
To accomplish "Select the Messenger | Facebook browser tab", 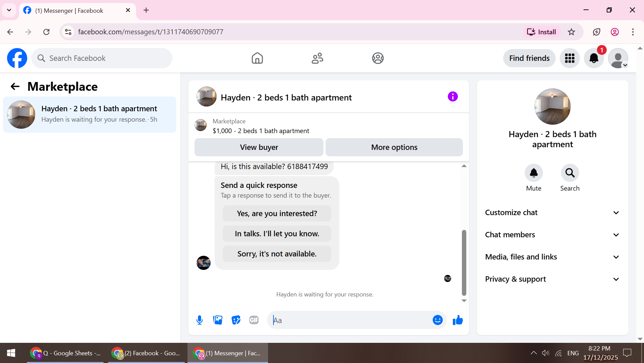I will coord(77,10).
